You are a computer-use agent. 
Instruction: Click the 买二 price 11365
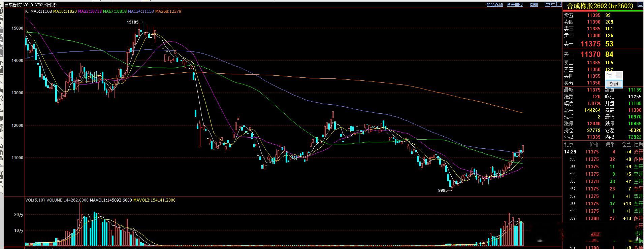[x=593, y=63]
